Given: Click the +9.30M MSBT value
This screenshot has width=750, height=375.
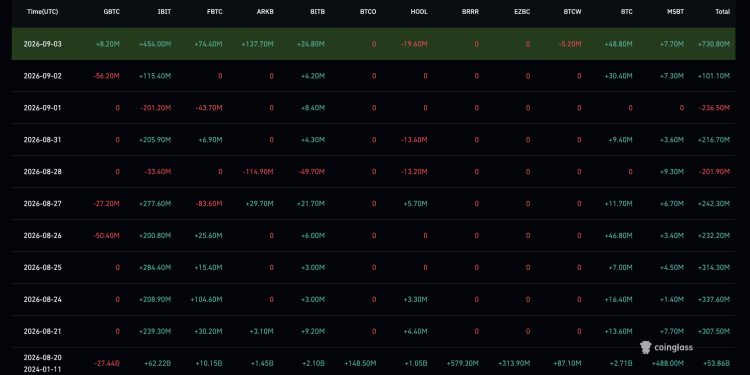Looking at the screenshot, I should [671, 172].
